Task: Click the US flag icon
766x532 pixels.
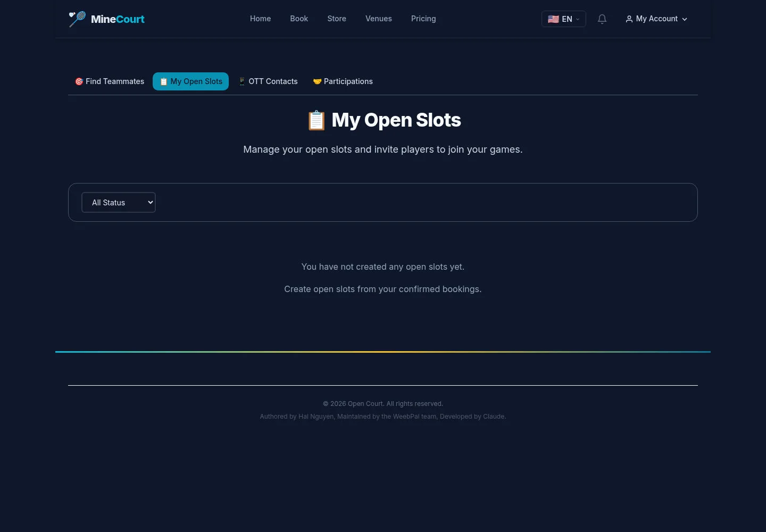Action: coord(553,19)
